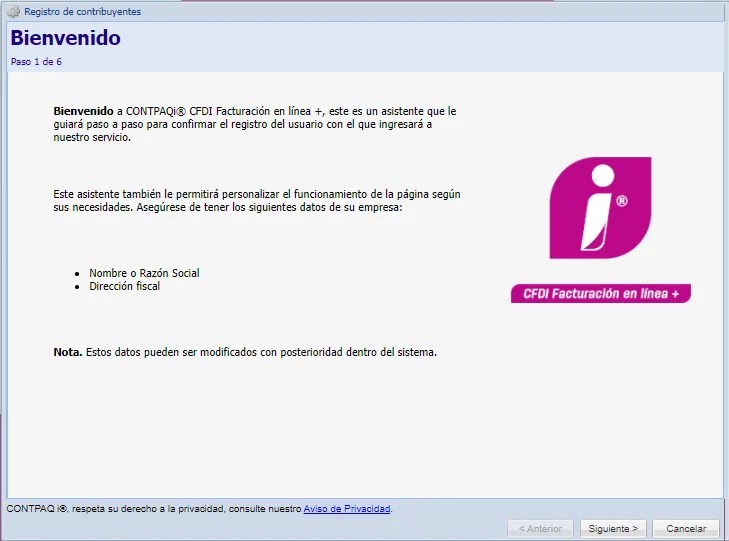Select the Dirección fiscal bullet item
729x541 pixels.
coord(125,286)
